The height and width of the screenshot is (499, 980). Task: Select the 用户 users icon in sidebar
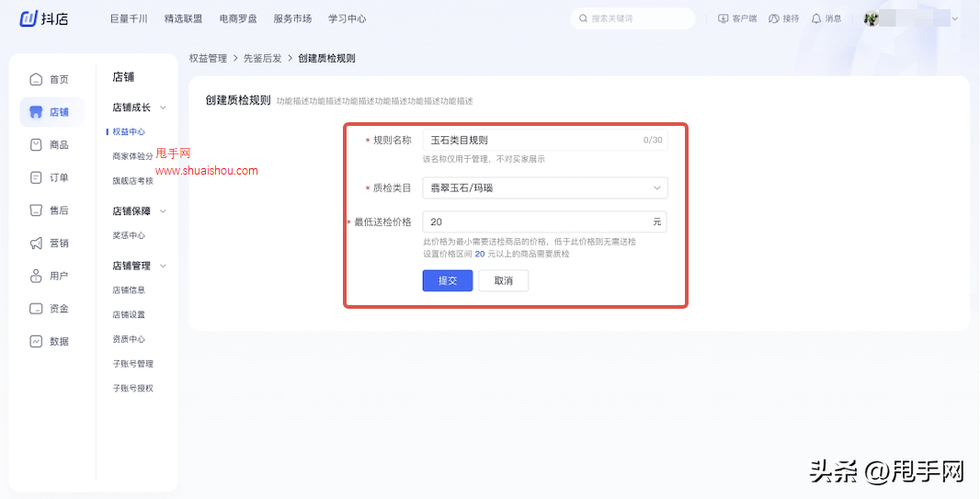click(36, 276)
